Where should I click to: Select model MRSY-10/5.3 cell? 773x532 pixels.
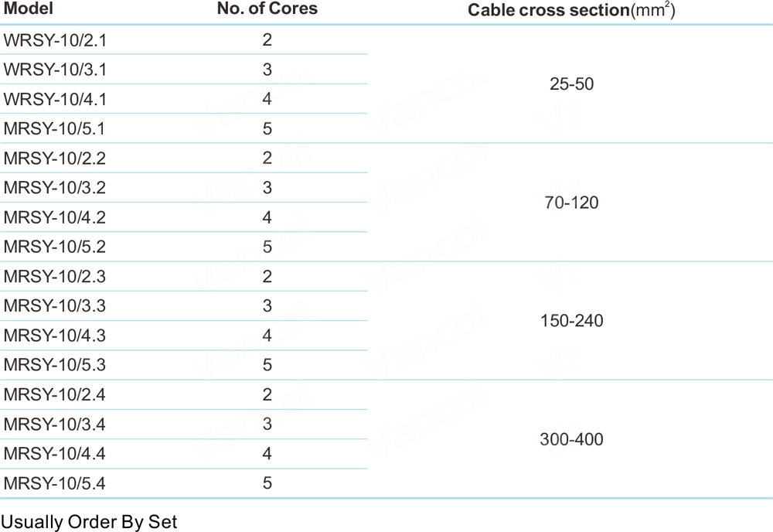(55, 365)
